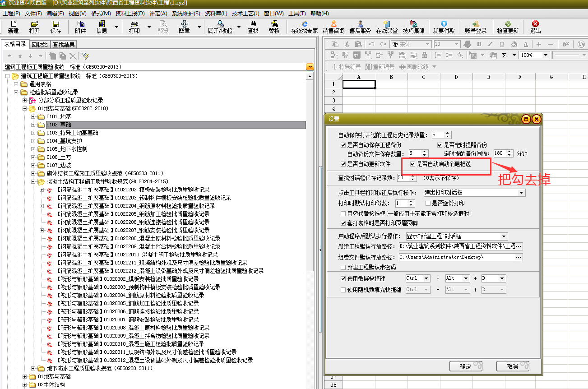
Task: Click the 退出 exit icon
Action: (535, 27)
